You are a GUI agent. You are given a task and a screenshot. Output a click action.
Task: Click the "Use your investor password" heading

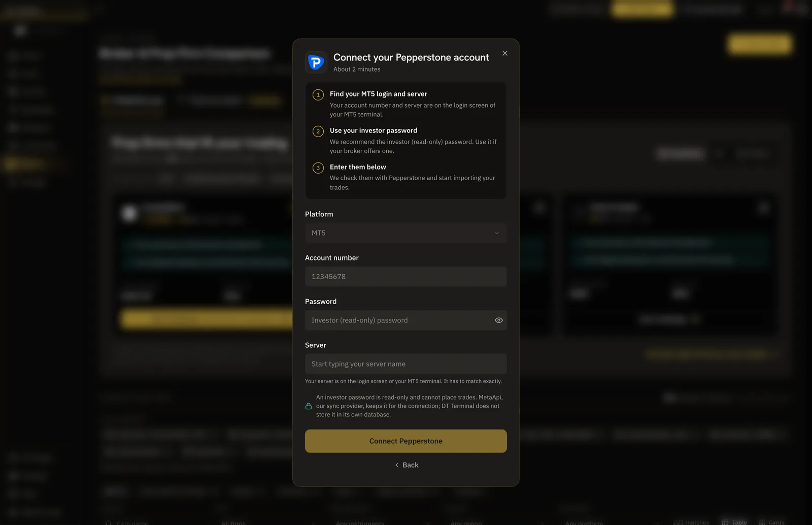[x=374, y=130]
